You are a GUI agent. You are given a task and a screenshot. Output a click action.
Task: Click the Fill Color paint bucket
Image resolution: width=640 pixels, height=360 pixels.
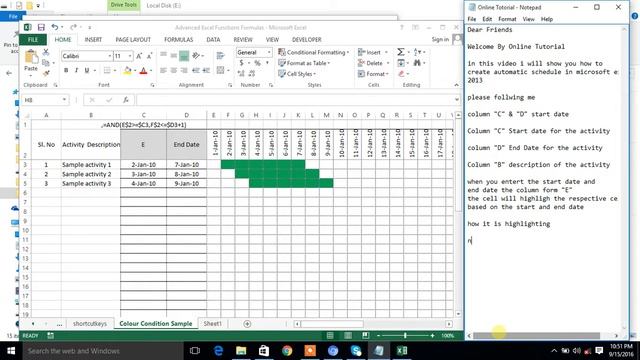click(127, 71)
